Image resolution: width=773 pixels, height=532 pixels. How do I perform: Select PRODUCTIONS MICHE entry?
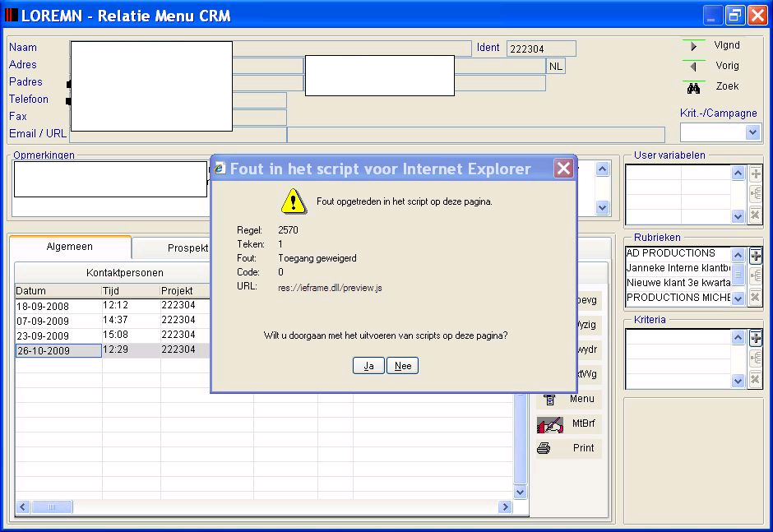point(678,298)
